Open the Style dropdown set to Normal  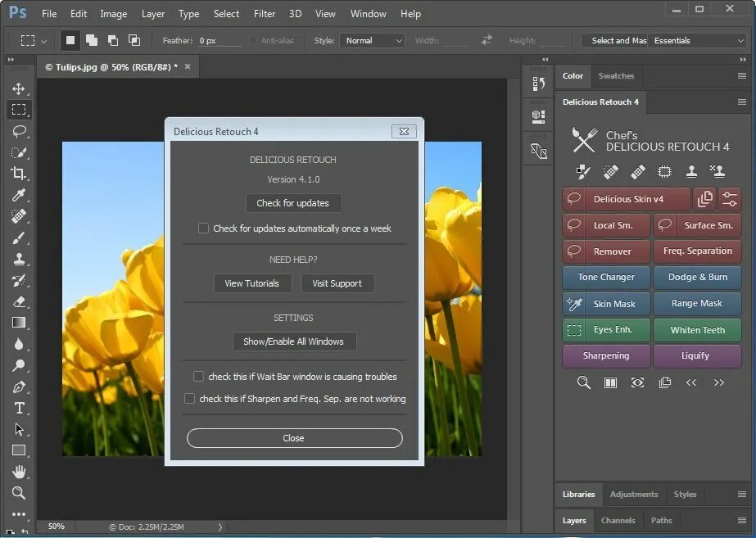372,40
